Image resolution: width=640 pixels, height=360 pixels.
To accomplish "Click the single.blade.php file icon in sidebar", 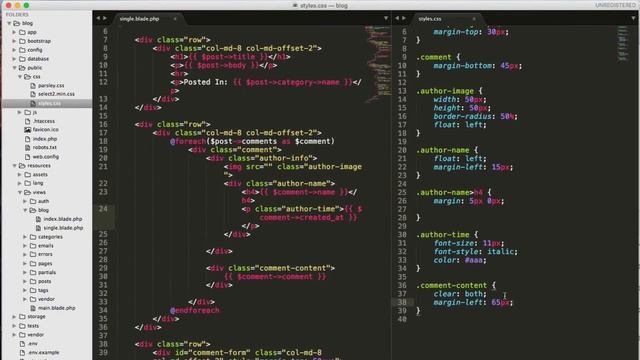I will (38, 228).
